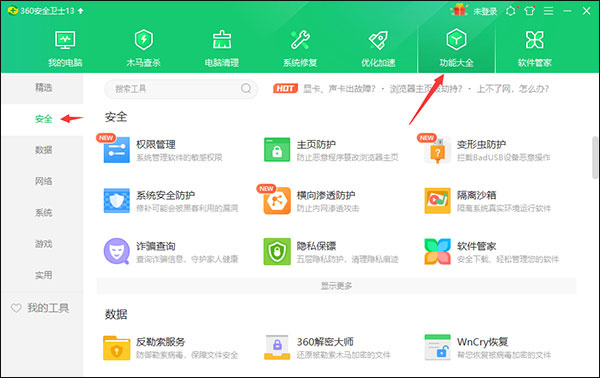Select 精选 sidebar category
600x378 pixels.
44,88
